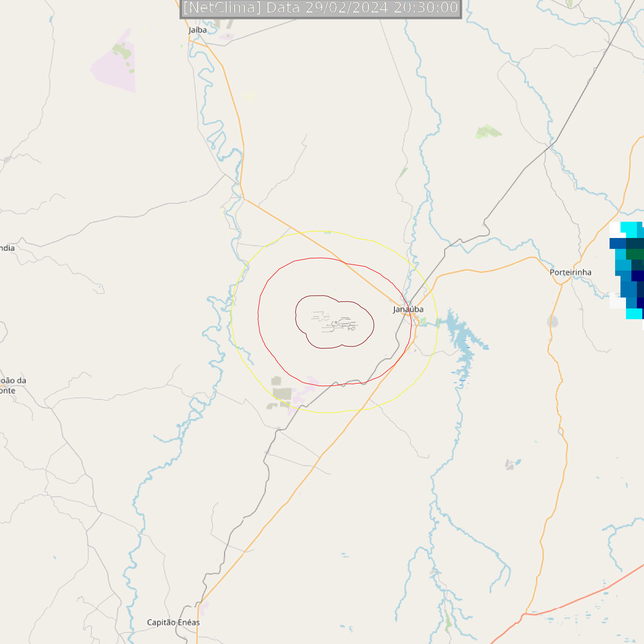Click the Capitão Enéas town label
The width and height of the screenshot is (644, 644).
(173, 622)
